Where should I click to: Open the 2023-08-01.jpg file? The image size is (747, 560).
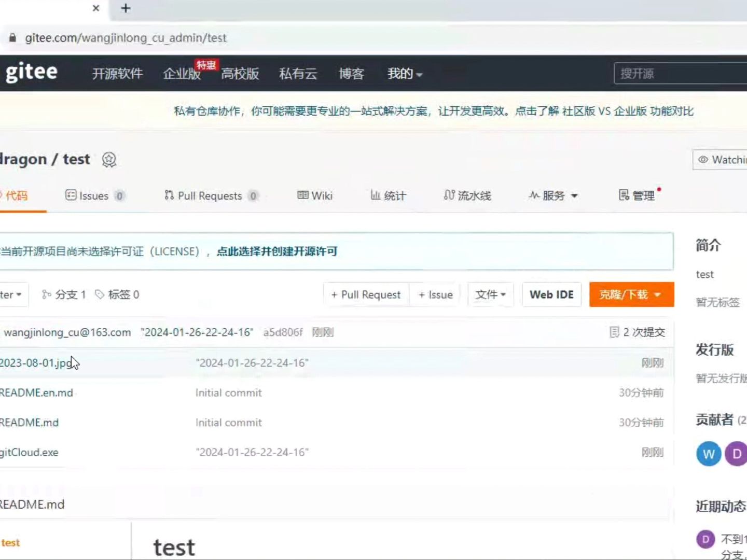(x=36, y=363)
